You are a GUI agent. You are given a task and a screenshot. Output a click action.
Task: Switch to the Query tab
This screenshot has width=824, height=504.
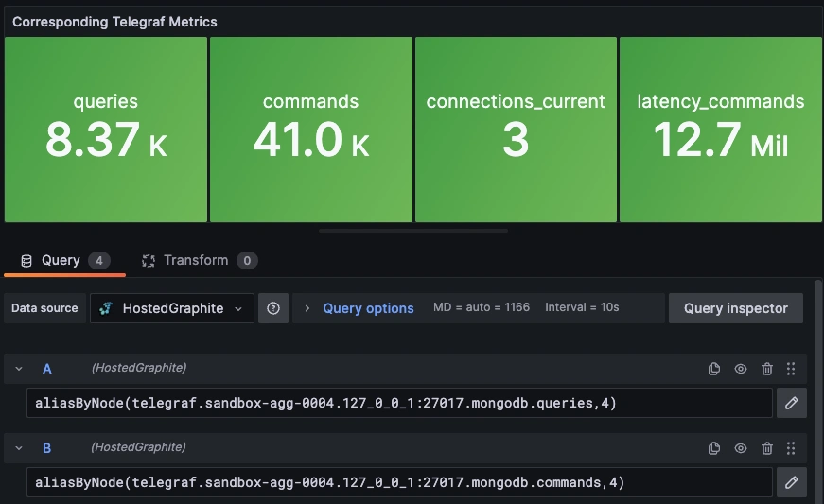tap(64, 260)
